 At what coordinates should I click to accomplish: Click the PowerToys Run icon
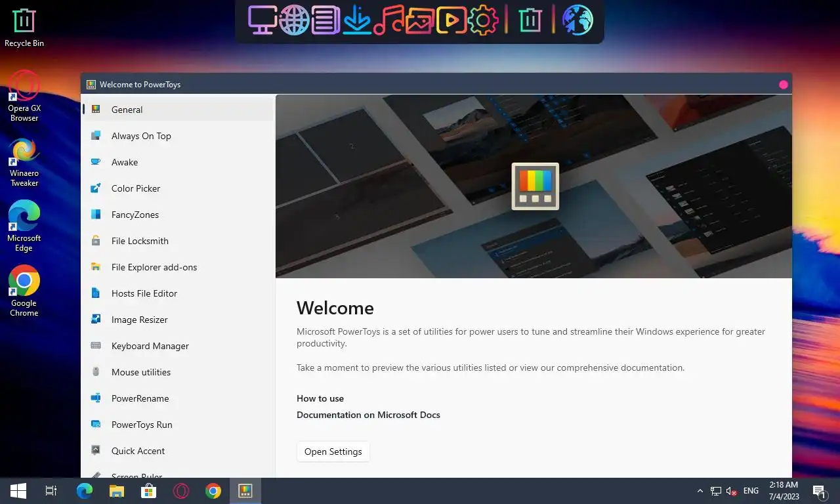96,425
